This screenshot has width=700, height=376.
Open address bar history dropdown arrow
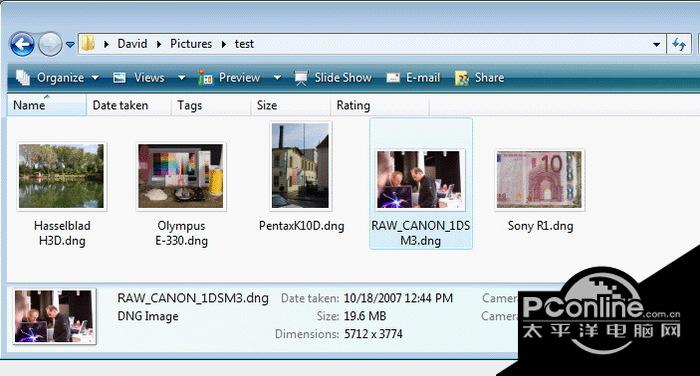point(656,44)
